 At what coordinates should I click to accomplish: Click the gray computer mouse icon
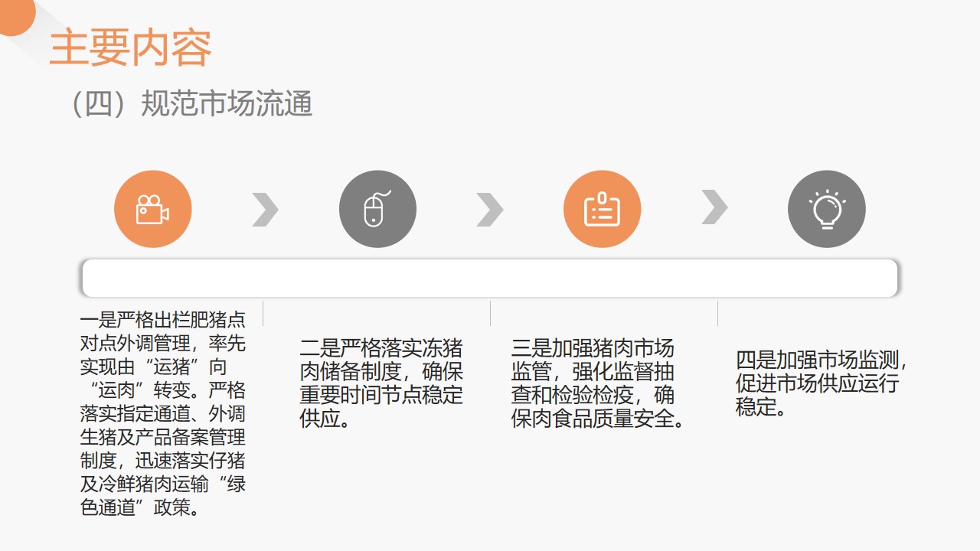377,209
